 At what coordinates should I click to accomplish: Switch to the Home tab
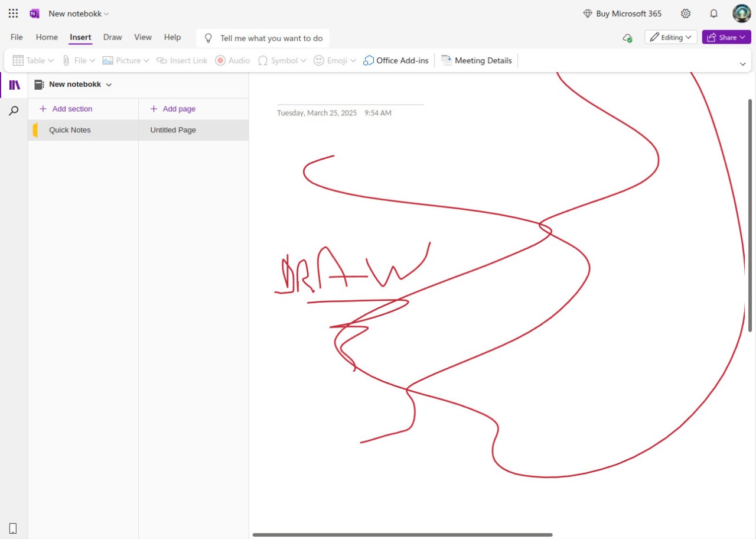tap(47, 37)
